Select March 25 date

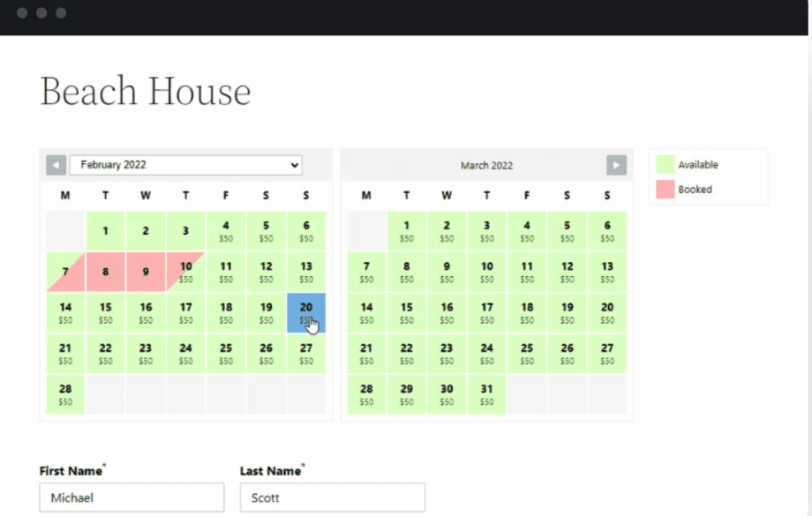(527, 354)
